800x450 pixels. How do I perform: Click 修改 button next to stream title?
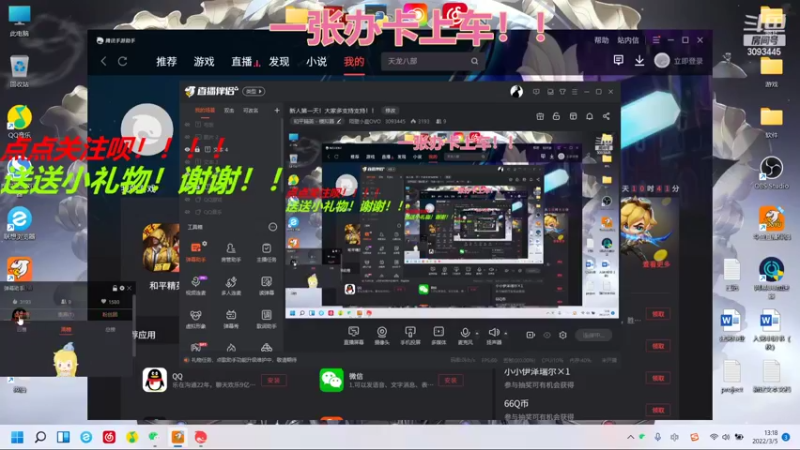coord(390,110)
